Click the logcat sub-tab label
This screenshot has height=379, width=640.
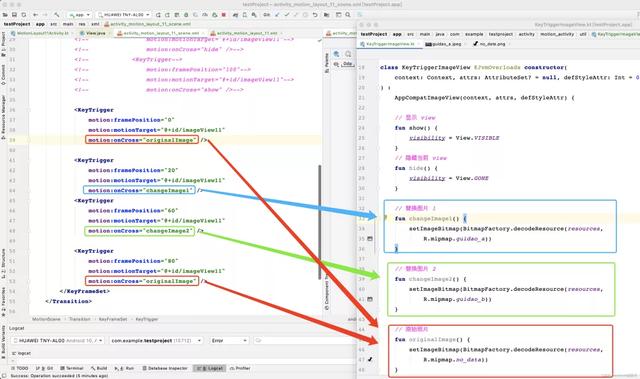(22, 353)
